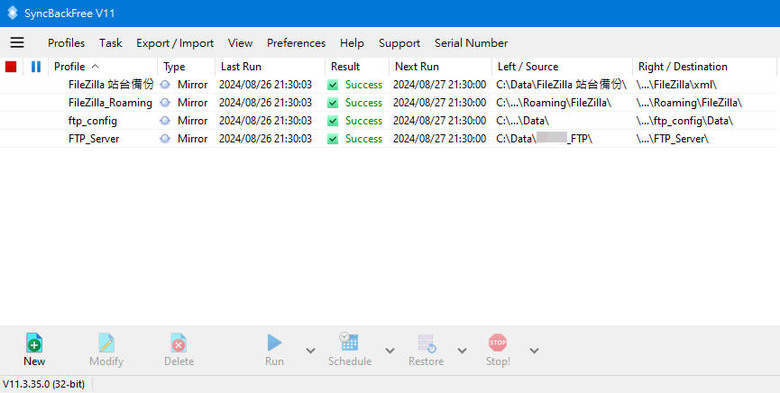Viewport: 780px width, 393px height.
Task: Click the source path C:\...\Data\
Action: [523, 120]
